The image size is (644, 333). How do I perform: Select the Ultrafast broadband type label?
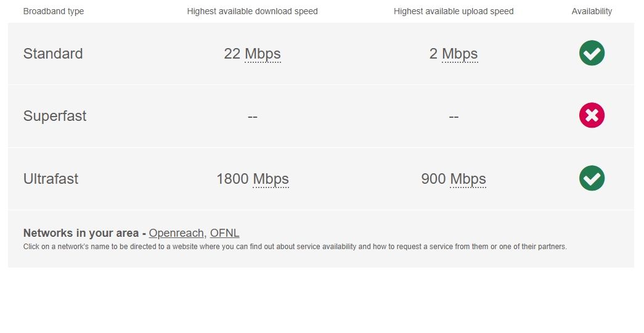coord(51,179)
